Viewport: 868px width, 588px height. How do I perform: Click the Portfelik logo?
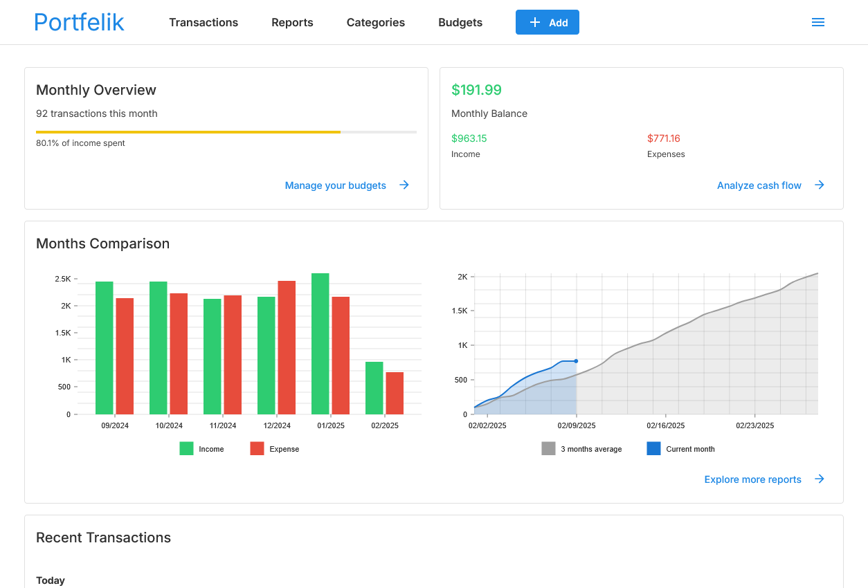click(79, 22)
